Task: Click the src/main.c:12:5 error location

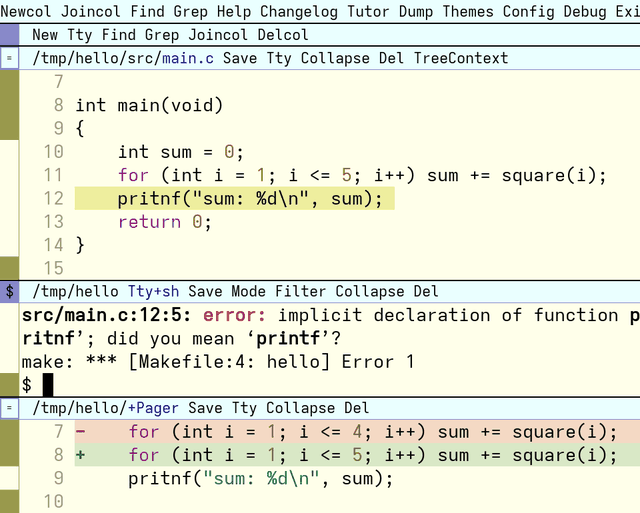Action: [107, 315]
